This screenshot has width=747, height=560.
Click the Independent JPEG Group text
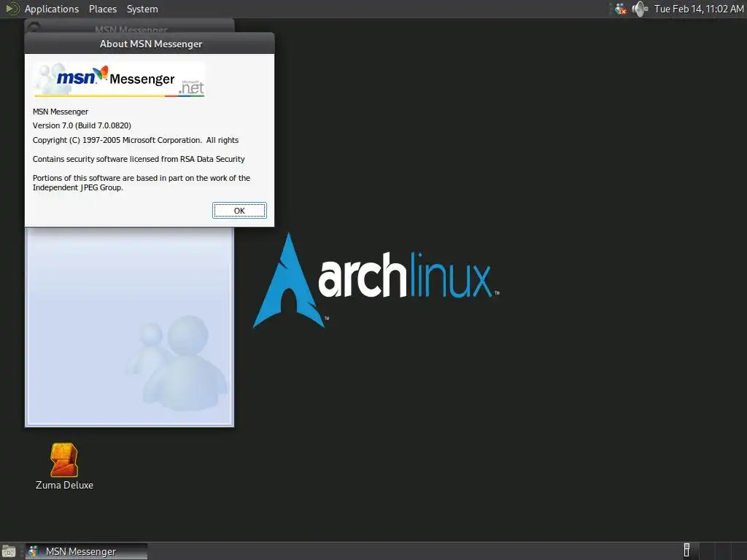coord(141,183)
